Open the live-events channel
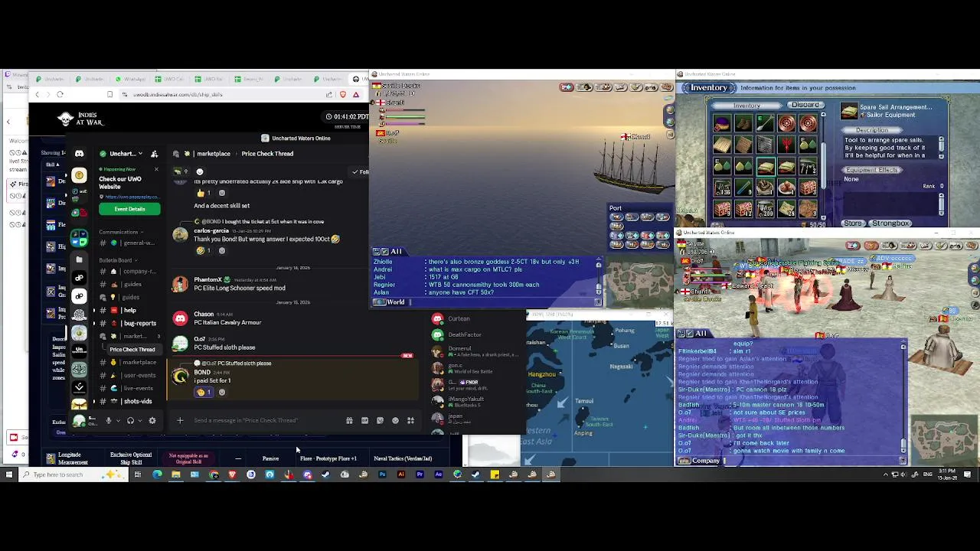This screenshot has width=980, height=551. (x=130, y=388)
